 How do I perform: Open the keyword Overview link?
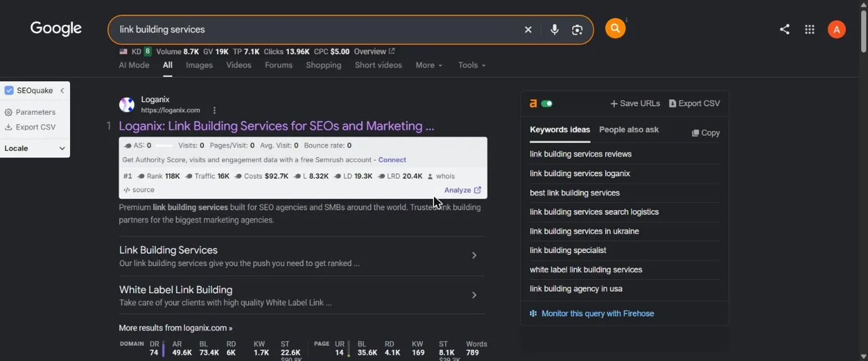374,51
